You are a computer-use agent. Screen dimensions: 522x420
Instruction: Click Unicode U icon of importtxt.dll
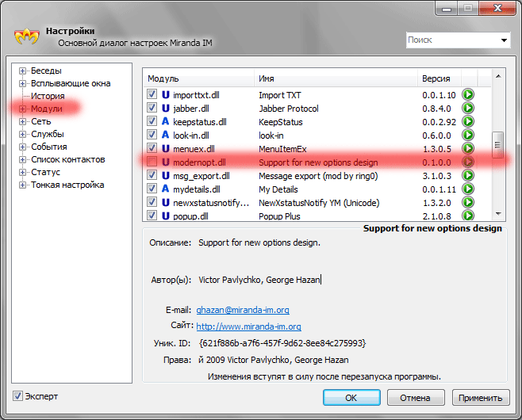(166, 95)
